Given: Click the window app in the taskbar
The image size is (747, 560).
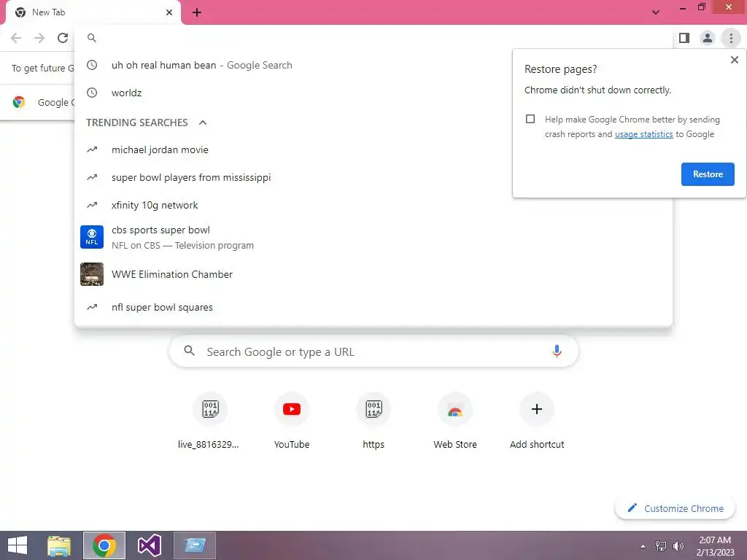Looking at the screenshot, I should (194, 545).
